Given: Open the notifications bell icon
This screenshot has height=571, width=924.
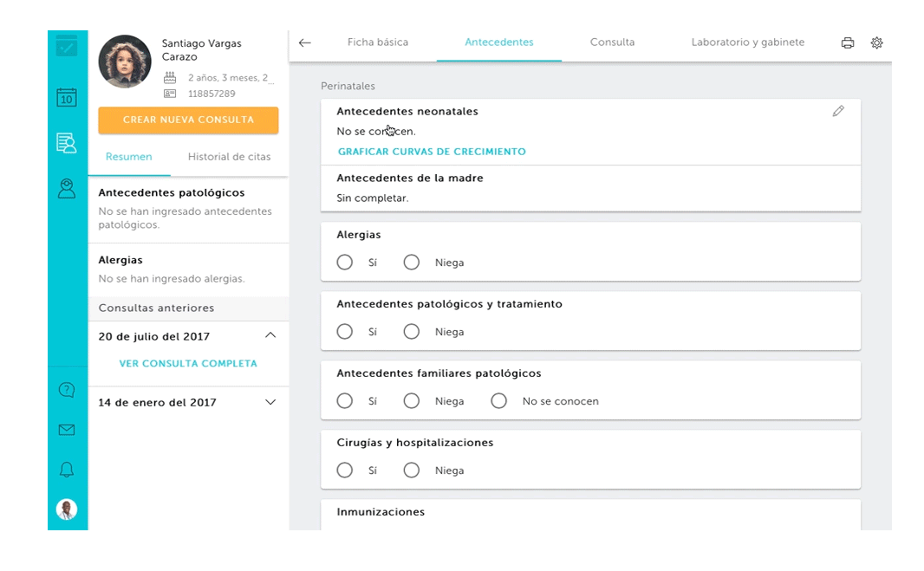Looking at the screenshot, I should click(67, 470).
